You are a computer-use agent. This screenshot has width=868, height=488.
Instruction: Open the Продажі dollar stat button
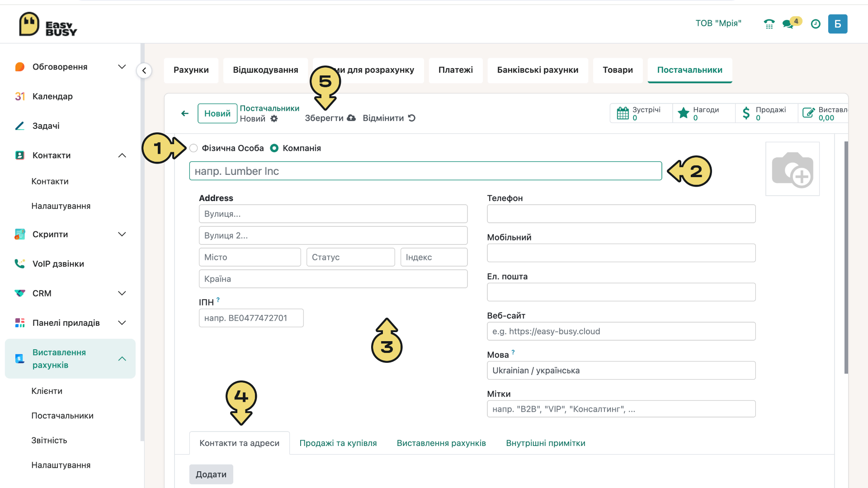[x=766, y=113]
